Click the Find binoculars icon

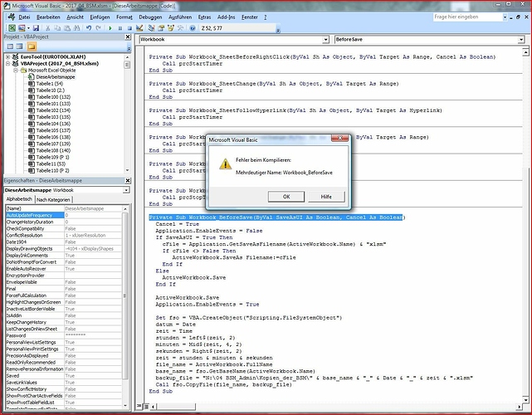76,28
